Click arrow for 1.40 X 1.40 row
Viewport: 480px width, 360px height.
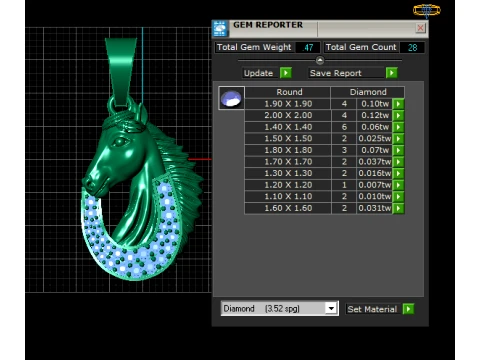(398, 127)
